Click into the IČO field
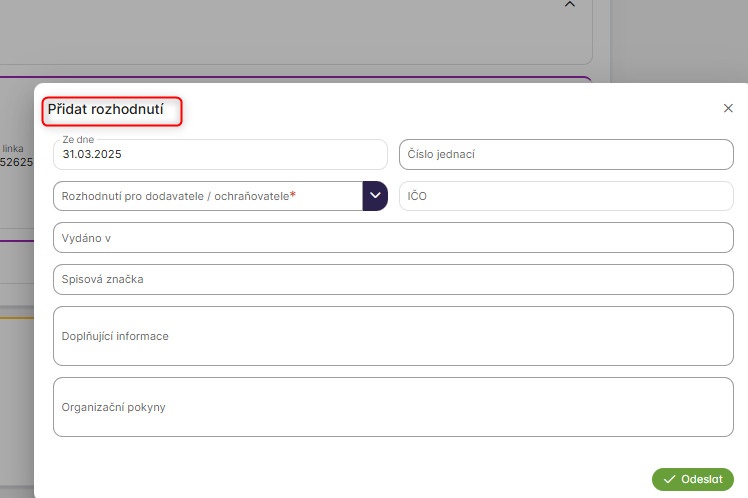The height and width of the screenshot is (498, 748). click(x=566, y=196)
